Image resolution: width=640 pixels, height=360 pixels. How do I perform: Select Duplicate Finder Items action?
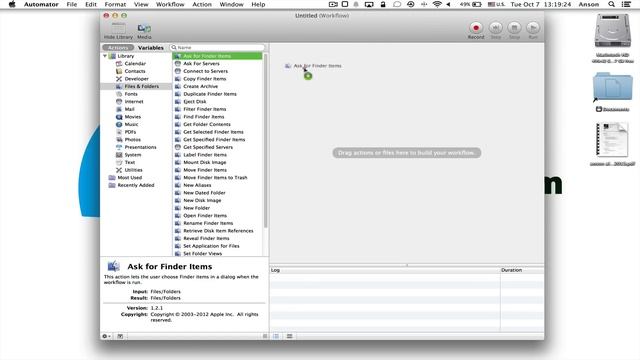coord(210,94)
